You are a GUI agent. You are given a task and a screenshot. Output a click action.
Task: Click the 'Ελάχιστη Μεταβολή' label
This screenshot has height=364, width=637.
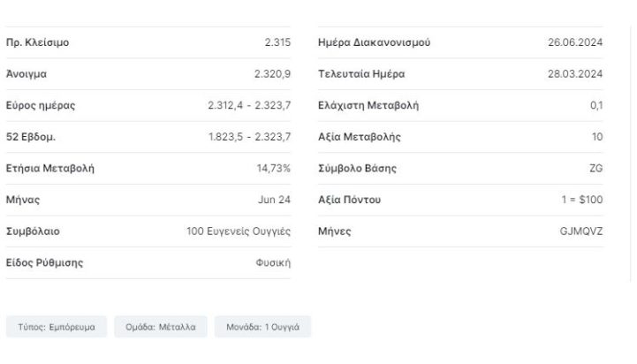coord(368,106)
